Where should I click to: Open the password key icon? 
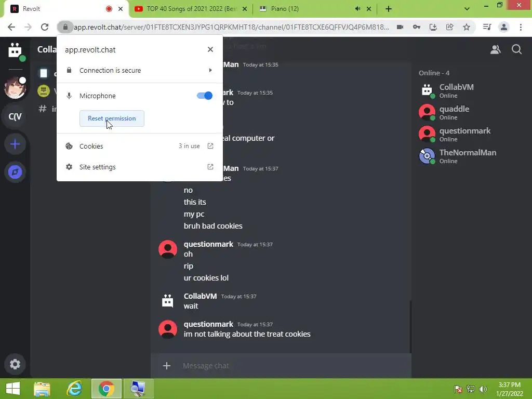pos(417,27)
